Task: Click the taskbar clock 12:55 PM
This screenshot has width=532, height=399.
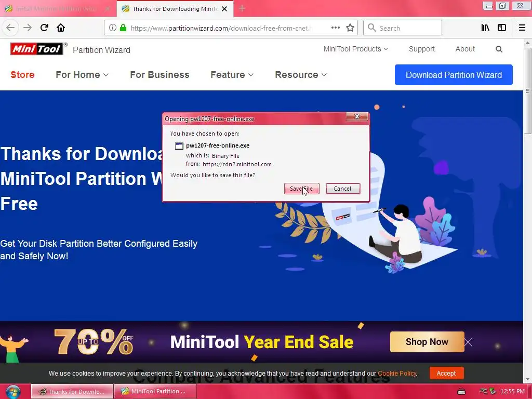Action: click(x=512, y=392)
